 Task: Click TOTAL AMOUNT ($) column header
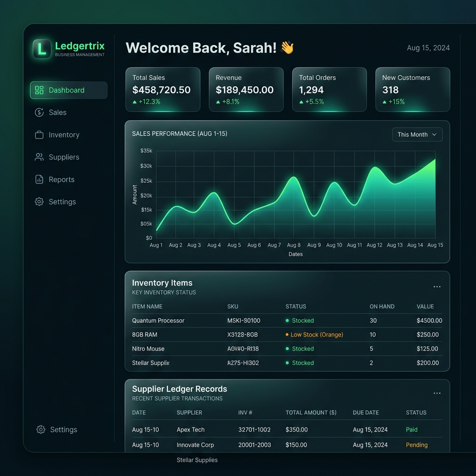point(311,413)
